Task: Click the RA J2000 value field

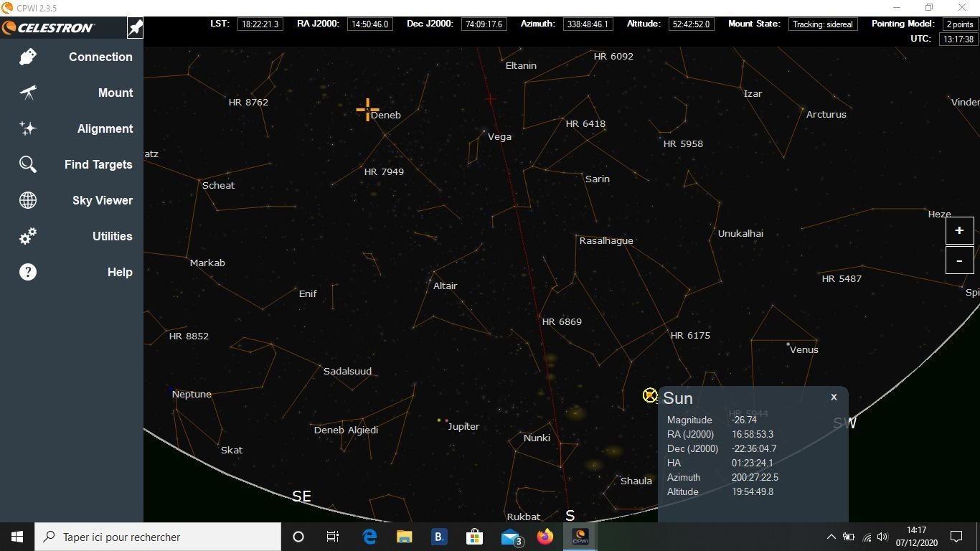Action: point(370,24)
